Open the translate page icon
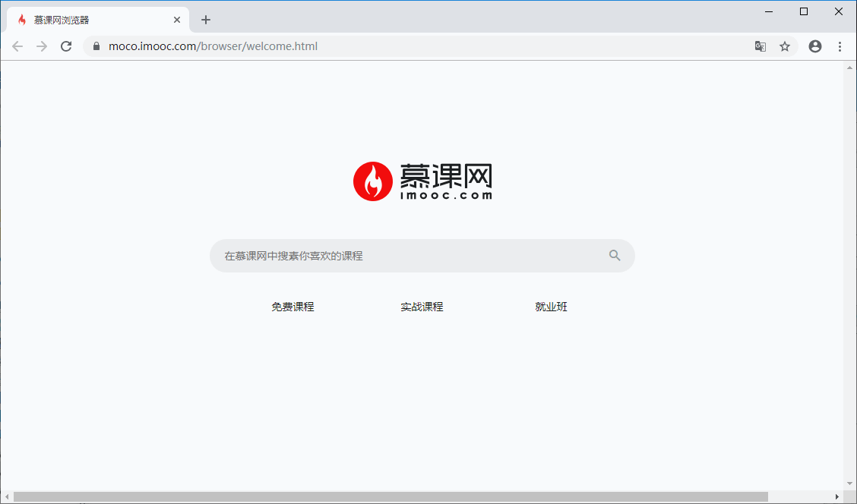The image size is (857, 504). click(761, 46)
